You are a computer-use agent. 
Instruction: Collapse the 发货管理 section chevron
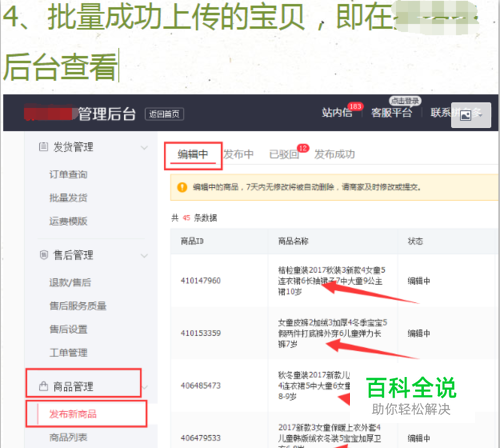coord(144,147)
